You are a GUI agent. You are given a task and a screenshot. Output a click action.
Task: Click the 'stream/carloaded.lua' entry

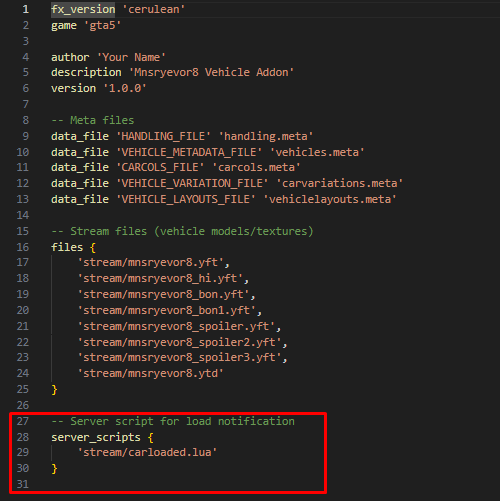click(x=147, y=452)
